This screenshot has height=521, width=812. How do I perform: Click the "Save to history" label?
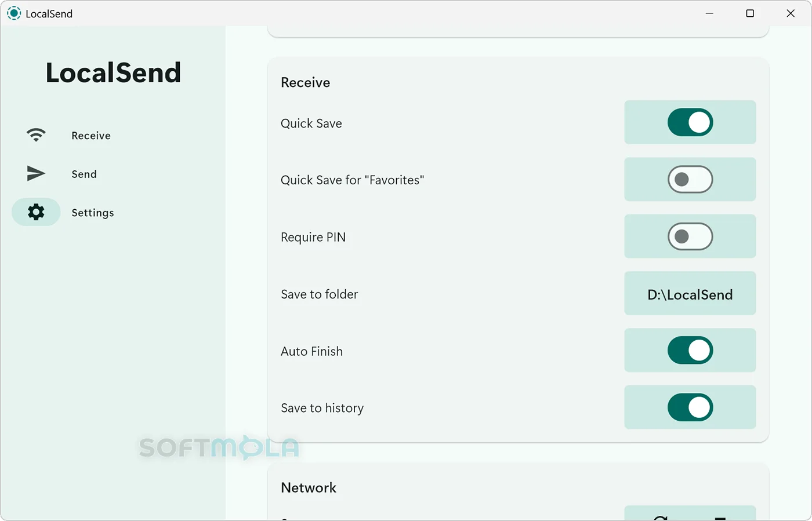pos(322,408)
